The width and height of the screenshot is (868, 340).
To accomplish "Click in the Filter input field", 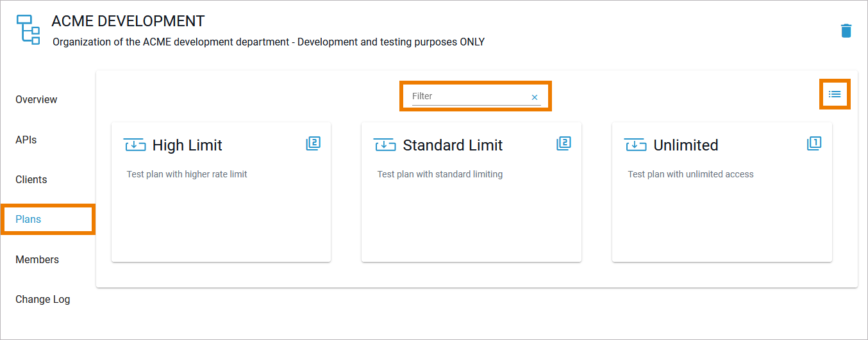I will click(468, 96).
